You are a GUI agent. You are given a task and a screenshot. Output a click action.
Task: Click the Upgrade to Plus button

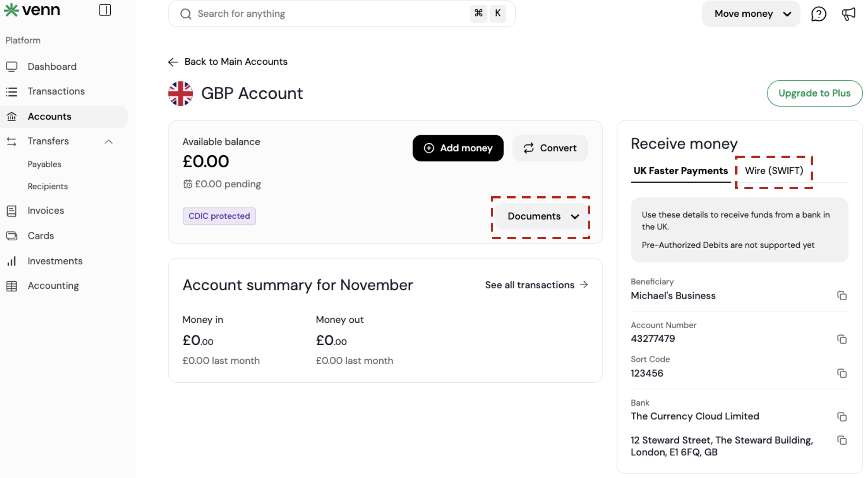coord(814,93)
